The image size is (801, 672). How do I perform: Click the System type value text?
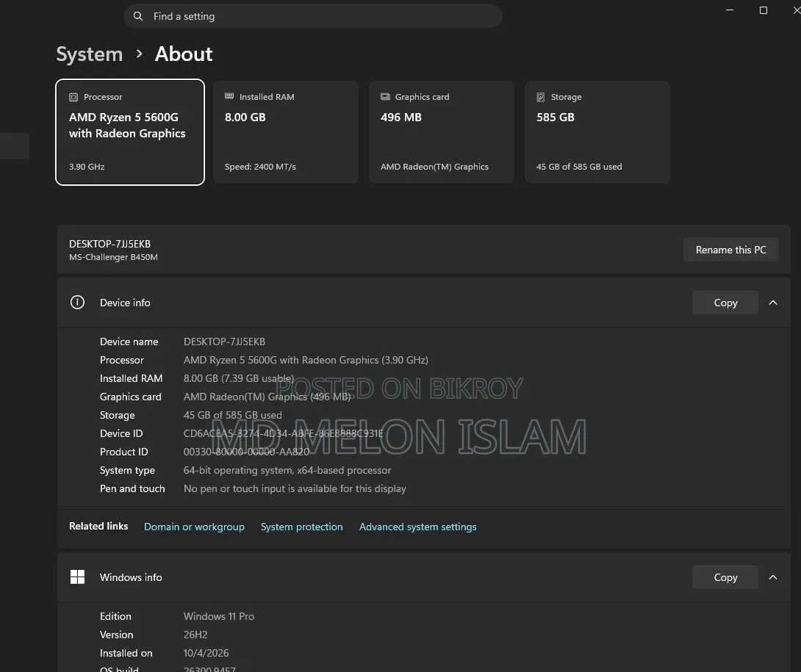[x=287, y=470]
